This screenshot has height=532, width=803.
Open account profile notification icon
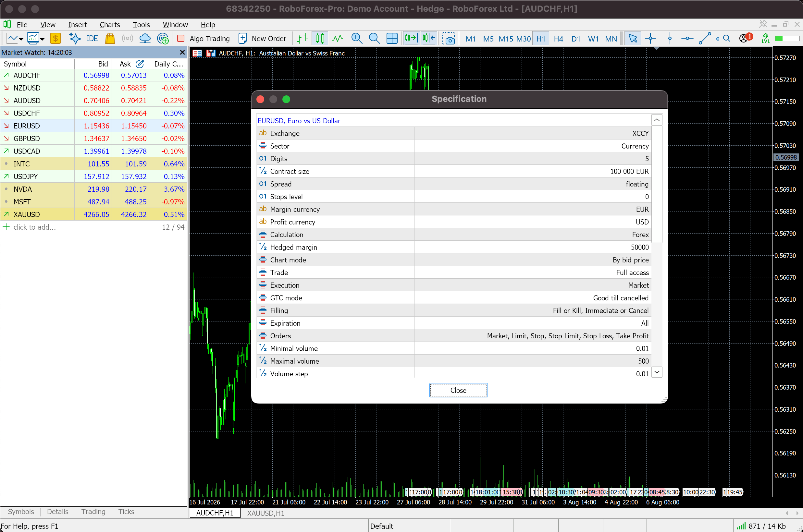click(746, 38)
